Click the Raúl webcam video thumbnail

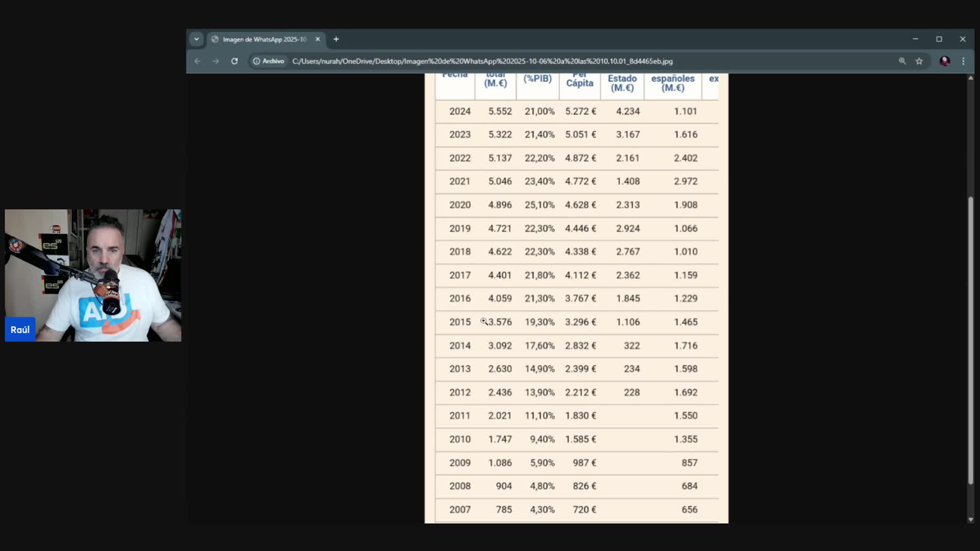pyautogui.click(x=93, y=275)
